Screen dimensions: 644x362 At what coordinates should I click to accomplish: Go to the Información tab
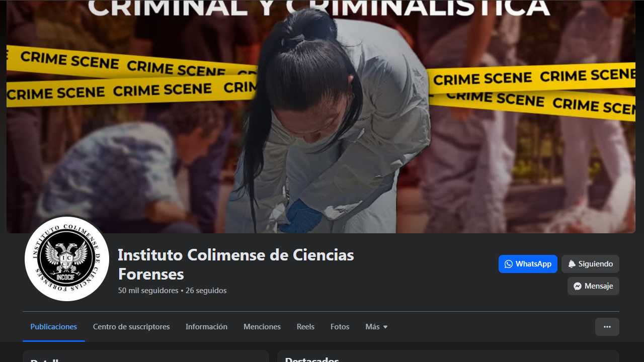(x=206, y=327)
